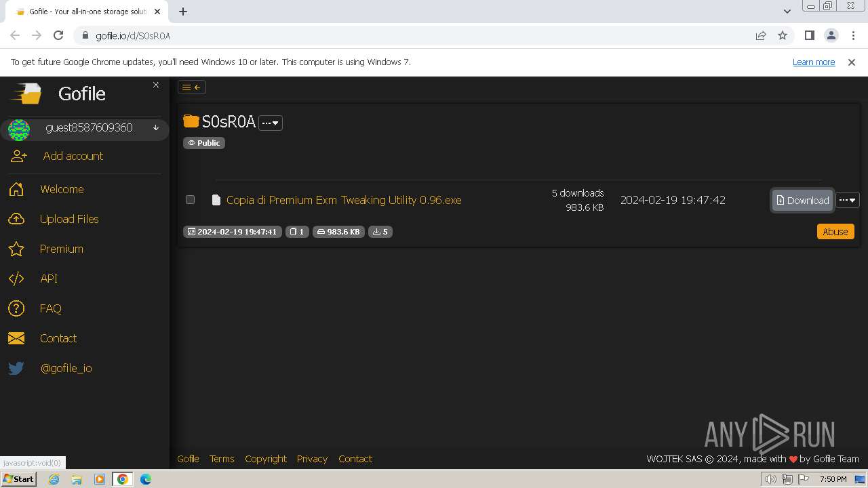Go to the Welcome page
868x488 pixels.
[62, 189]
